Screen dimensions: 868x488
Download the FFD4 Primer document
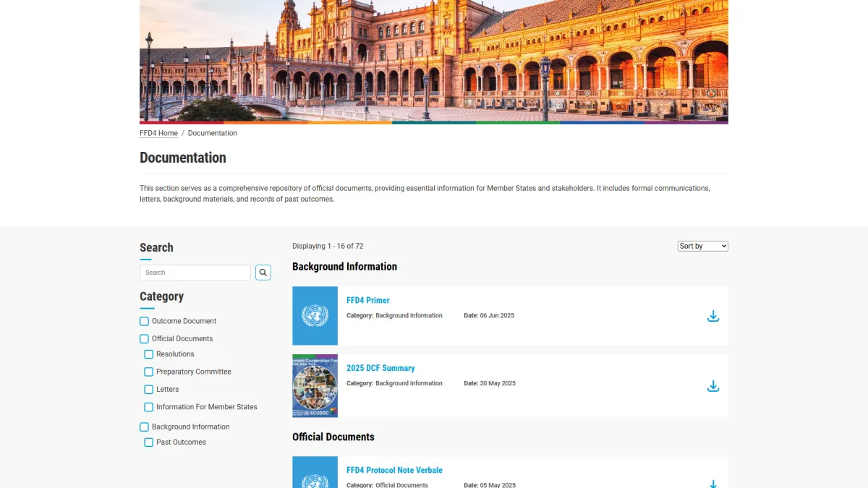[x=713, y=316]
